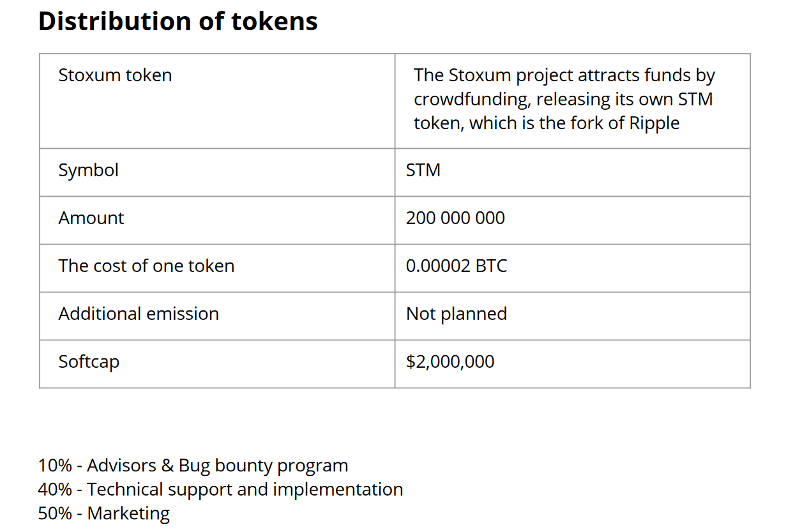The height and width of the screenshot is (532, 786).
Task: Select the 'Additional emission' row label
Action: click(x=139, y=314)
